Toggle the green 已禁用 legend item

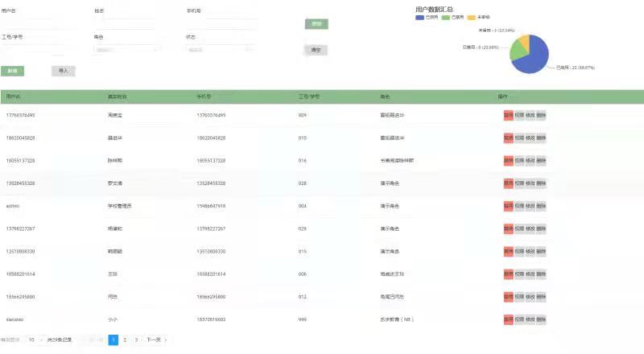[456, 16]
